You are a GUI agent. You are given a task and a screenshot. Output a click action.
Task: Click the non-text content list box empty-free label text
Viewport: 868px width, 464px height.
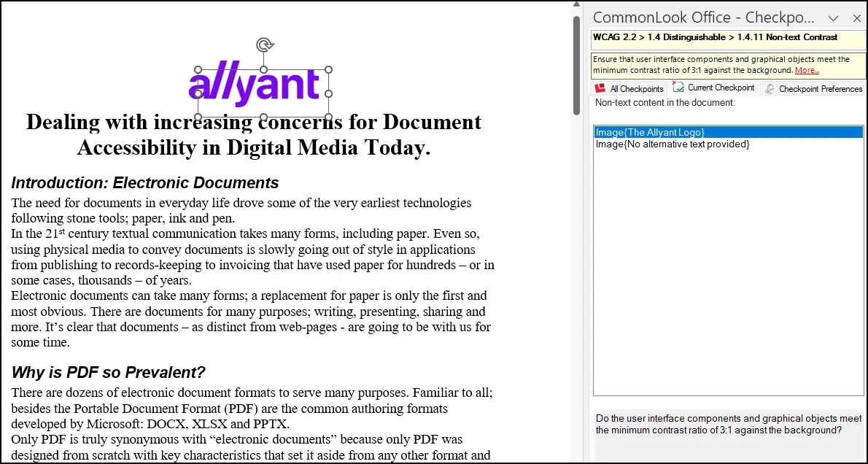664,102
